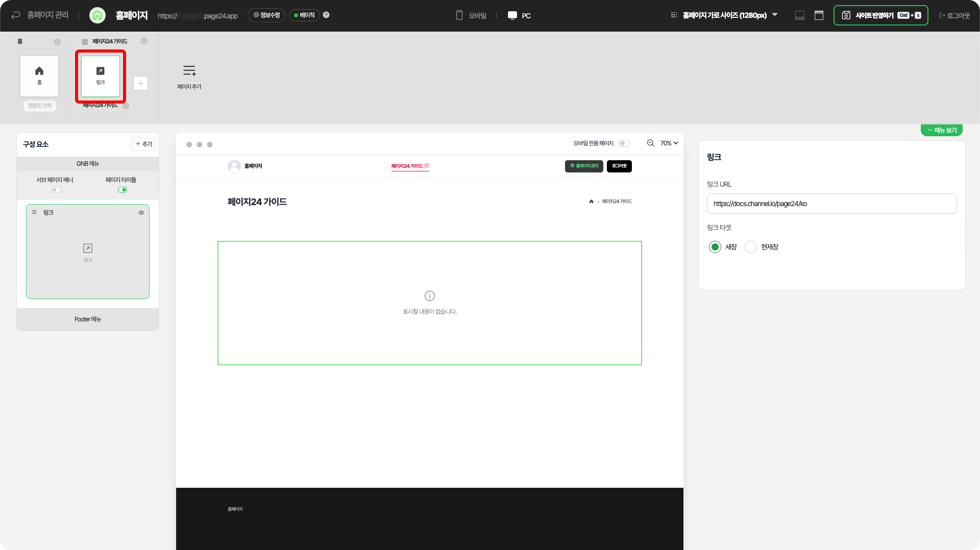This screenshot has width=980, height=550.
Task: Toggle visibility of the 링크 component
Action: (141, 213)
